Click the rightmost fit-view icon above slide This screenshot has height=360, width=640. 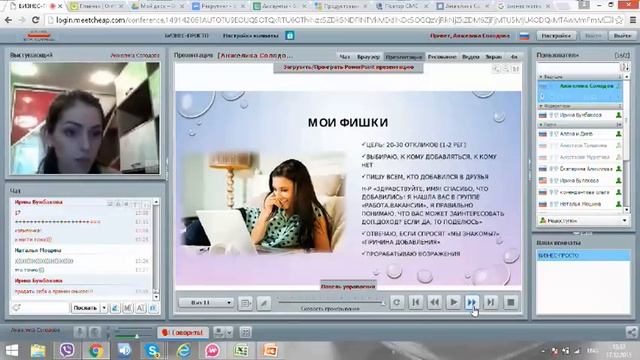516,69
